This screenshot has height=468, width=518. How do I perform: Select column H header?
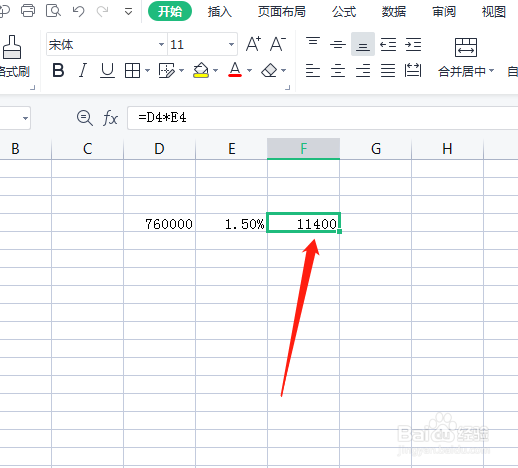click(447, 149)
